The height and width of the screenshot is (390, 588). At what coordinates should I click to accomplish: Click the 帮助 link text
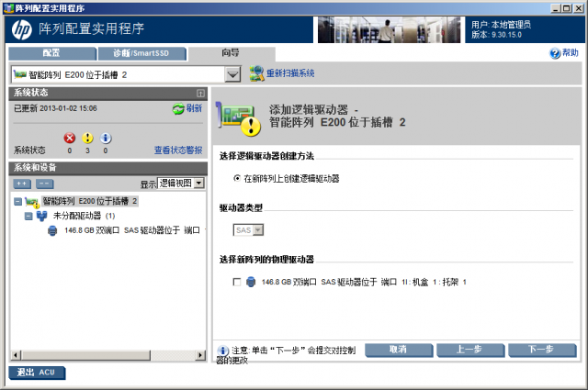pos(571,53)
